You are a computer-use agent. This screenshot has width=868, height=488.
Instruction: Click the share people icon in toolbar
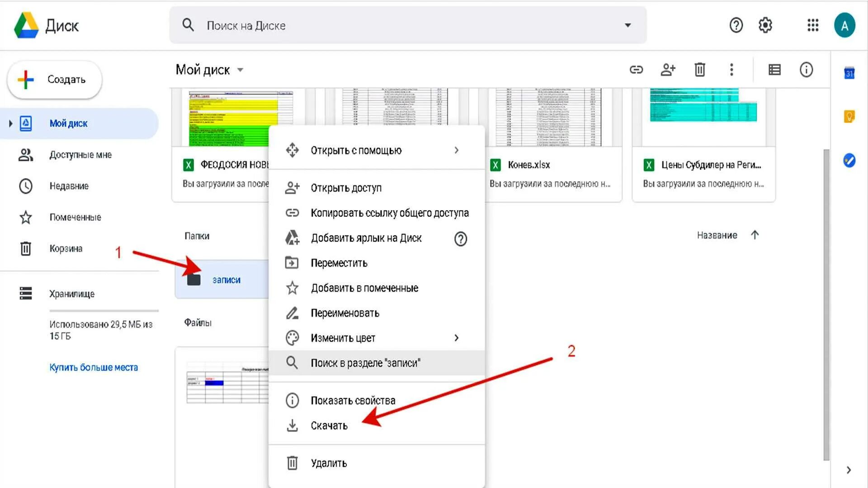[668, 70]
